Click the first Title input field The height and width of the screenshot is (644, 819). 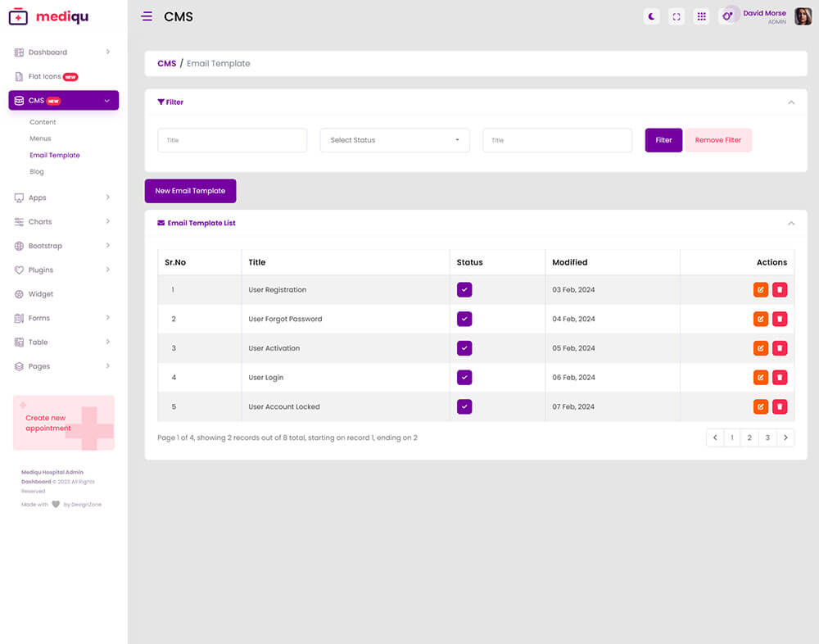232,140
